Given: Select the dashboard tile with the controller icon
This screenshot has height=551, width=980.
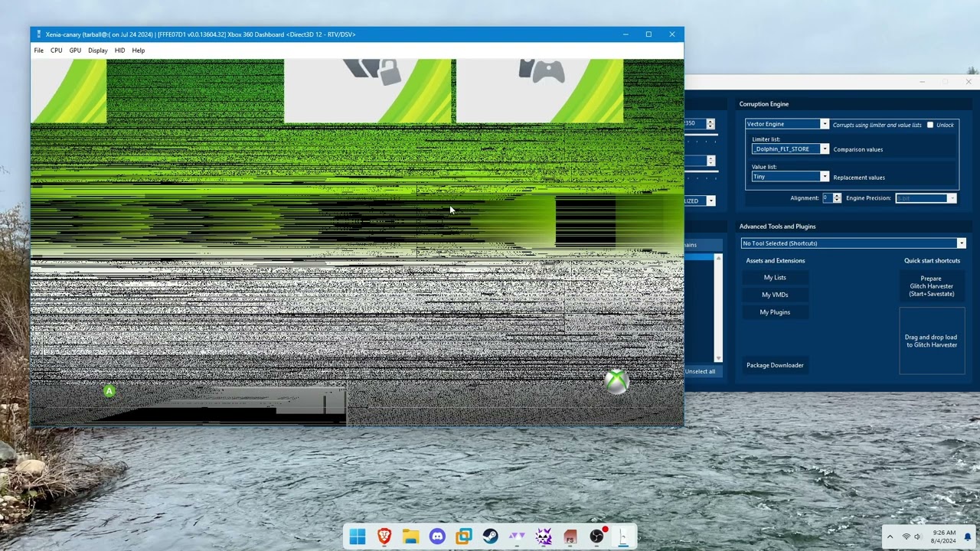Looking at the screenshot, I should pos(540,91).
